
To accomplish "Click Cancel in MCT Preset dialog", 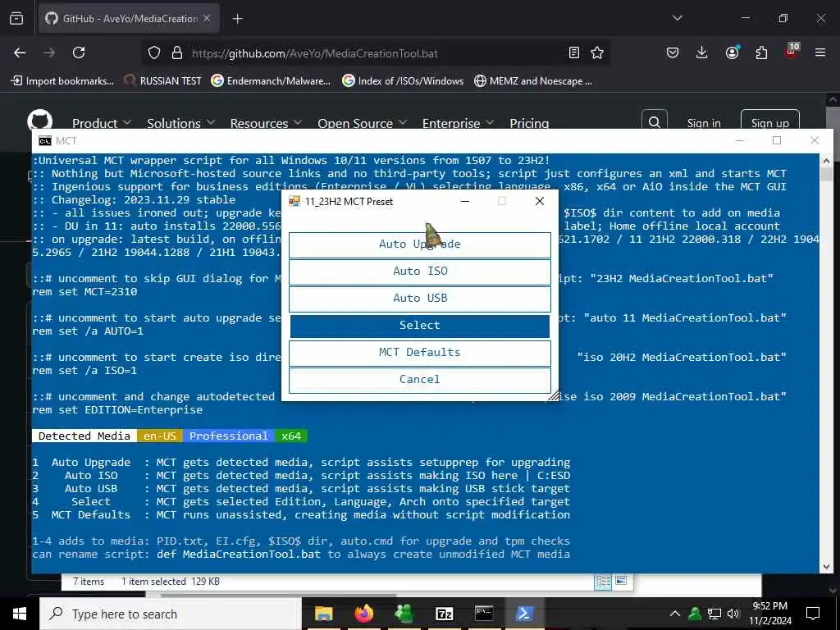I will [419, 379].
